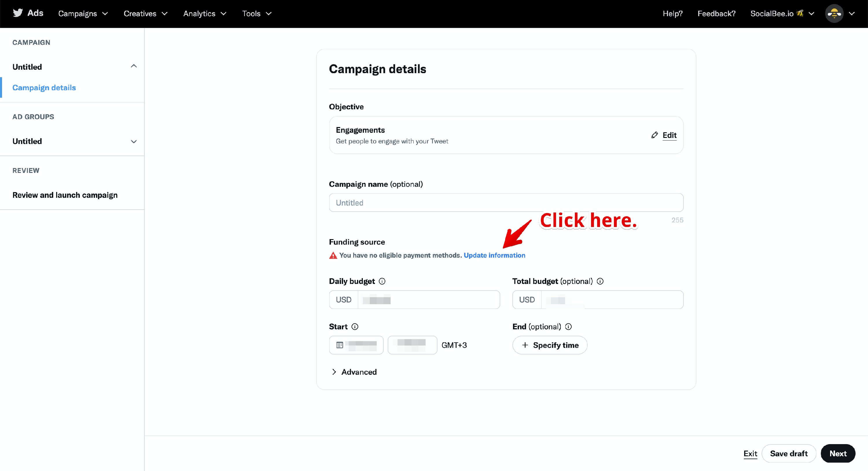868x471 pixels.
Task: Click the red warning triangle icon
Action: click(333, 255)
